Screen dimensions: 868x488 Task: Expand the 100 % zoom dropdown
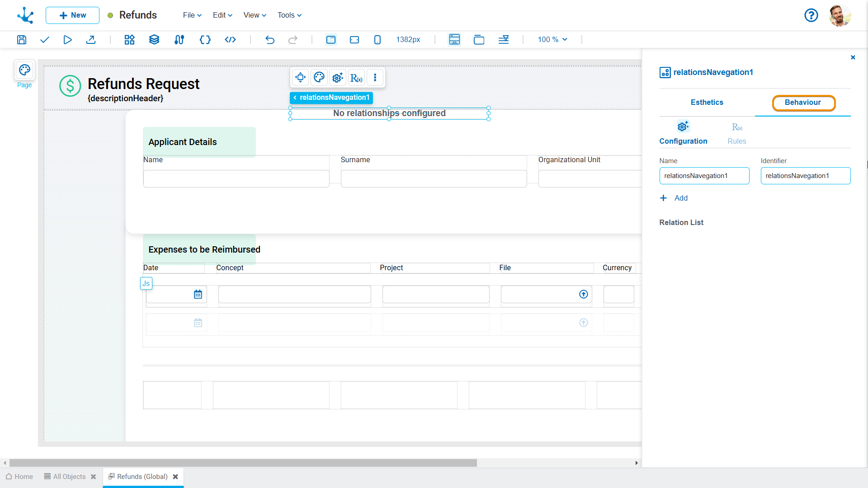[552, 40]
